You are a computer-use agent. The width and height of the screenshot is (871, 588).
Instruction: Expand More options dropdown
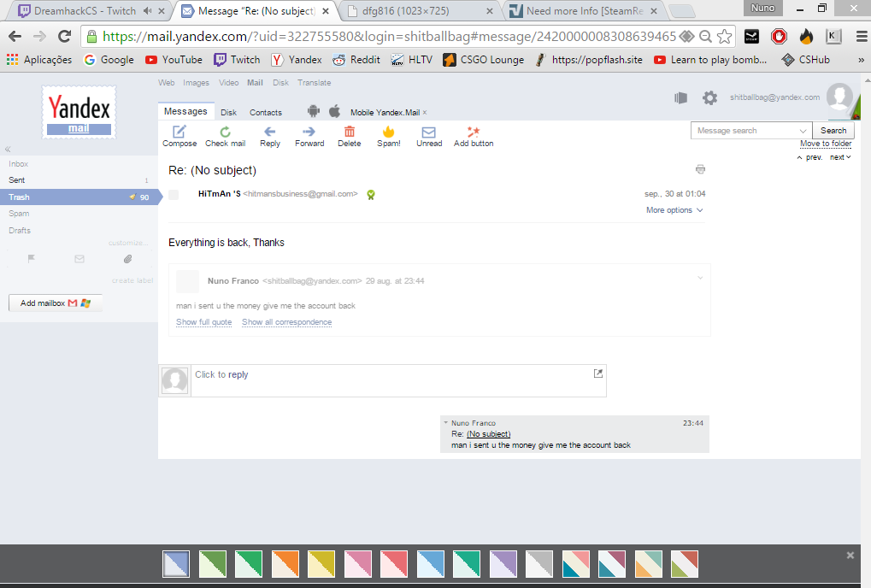[x=674, y=210]
